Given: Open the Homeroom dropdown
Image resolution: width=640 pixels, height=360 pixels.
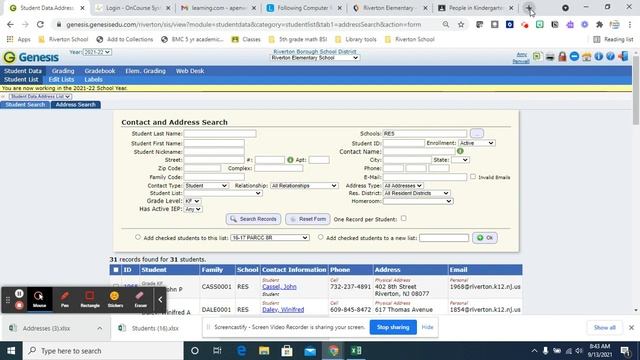Looking at the screenshot, I should point(418,201).
